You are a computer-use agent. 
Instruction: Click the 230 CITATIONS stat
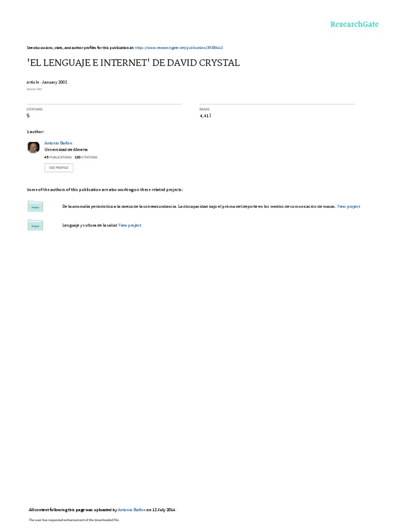pyautogui.click(x=86, y=157)
